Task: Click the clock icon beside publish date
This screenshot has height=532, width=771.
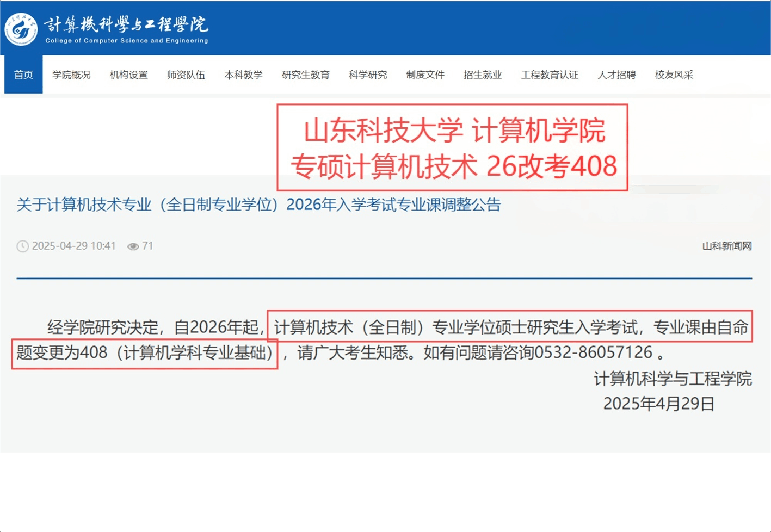Action: [x=22, y=246]
